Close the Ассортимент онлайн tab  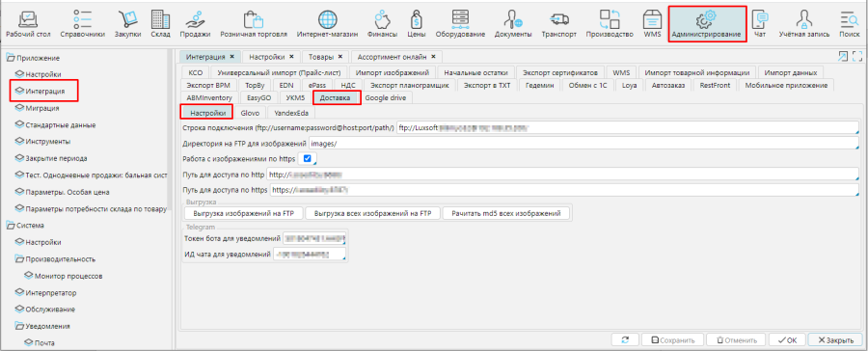[x=433, y=57]
